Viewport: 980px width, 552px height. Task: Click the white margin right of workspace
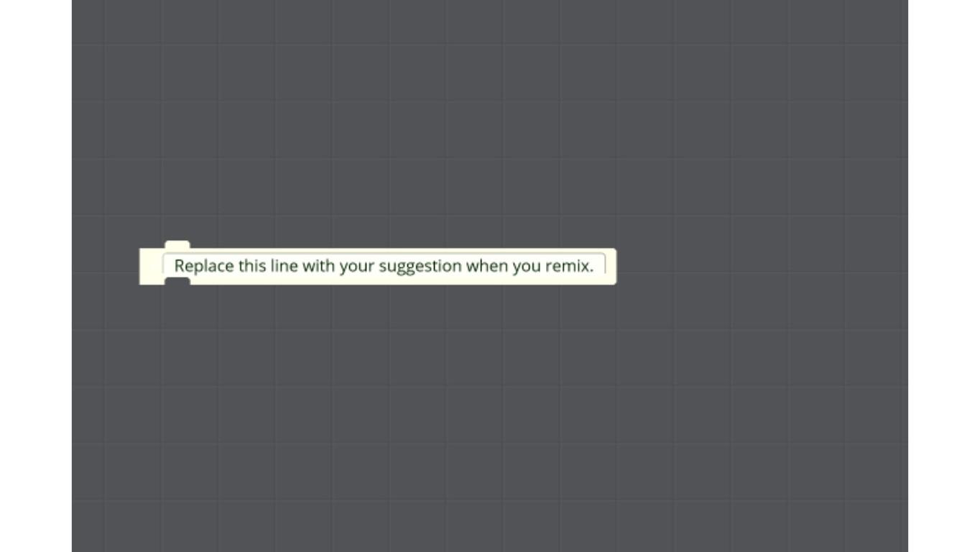tap(944, 276)
